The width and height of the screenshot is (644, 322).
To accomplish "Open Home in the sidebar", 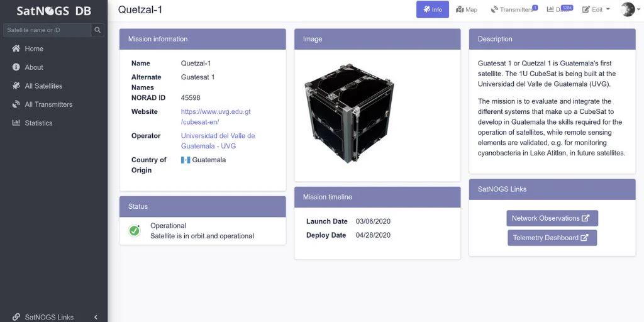I will point(34,48).
